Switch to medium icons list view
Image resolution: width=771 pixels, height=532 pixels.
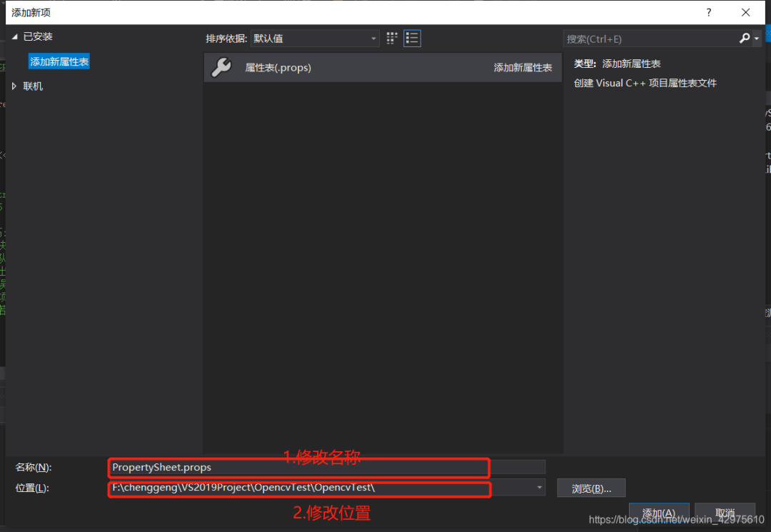pyautogui.click(x=412, y=39)
